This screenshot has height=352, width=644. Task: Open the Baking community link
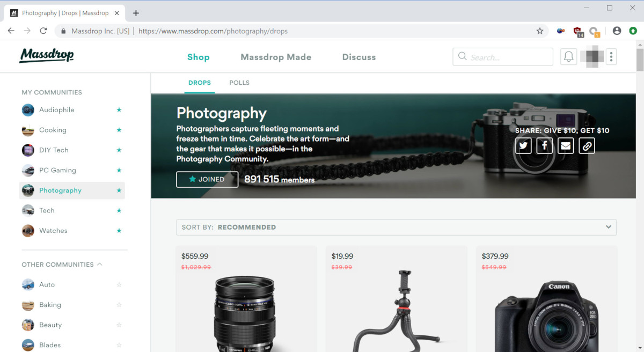tap(50, 305)
